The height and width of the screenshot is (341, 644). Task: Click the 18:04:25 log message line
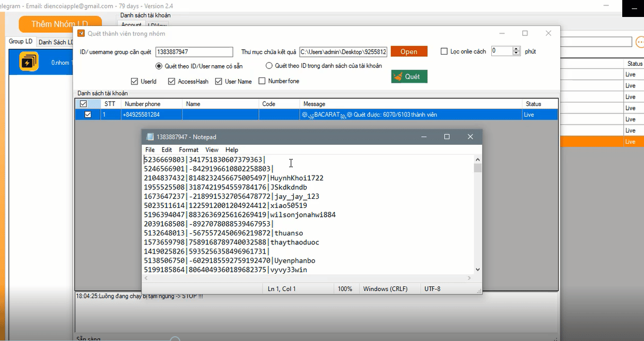(139, 296)
